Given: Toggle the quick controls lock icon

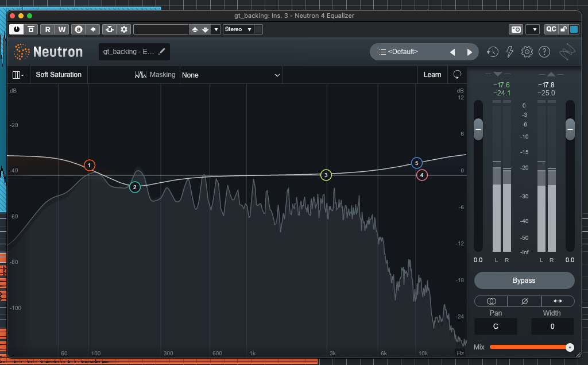Looking at the screenshot, I should pos(563,29).
